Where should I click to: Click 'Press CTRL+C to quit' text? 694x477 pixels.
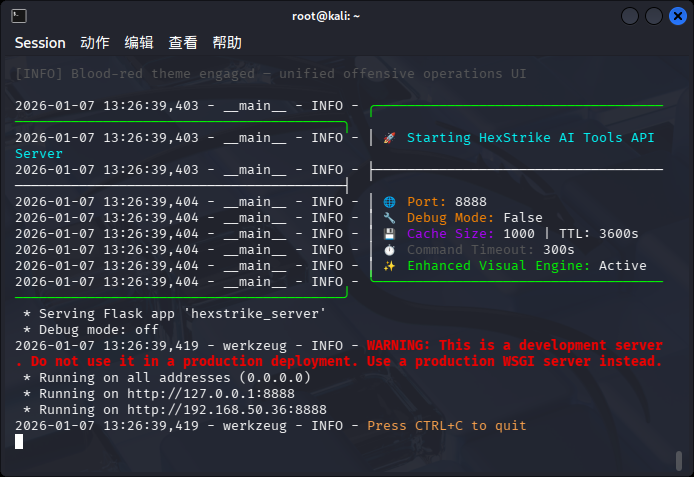coord(447,426)
